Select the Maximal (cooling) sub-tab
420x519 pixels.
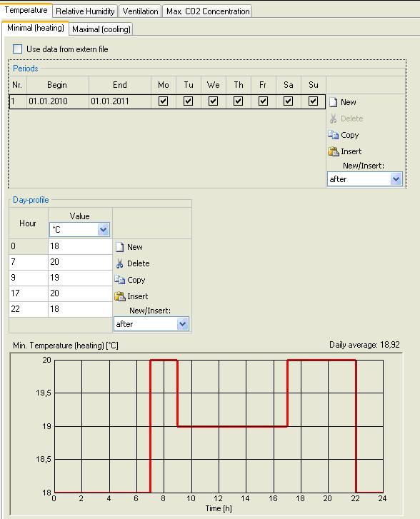pyautogui.click(x=101, y=29)
